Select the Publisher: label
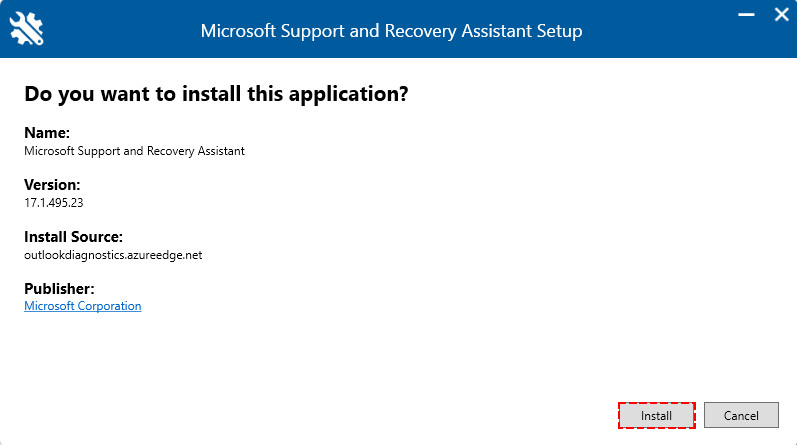The height and width of the screenshot is (445, 797). [59, 289]
